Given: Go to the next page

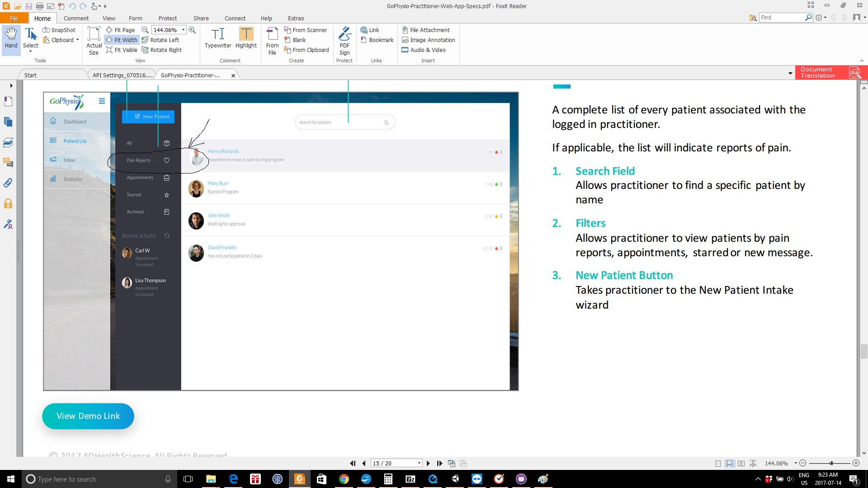Looking at the screenshot, I should click(428, 463).
